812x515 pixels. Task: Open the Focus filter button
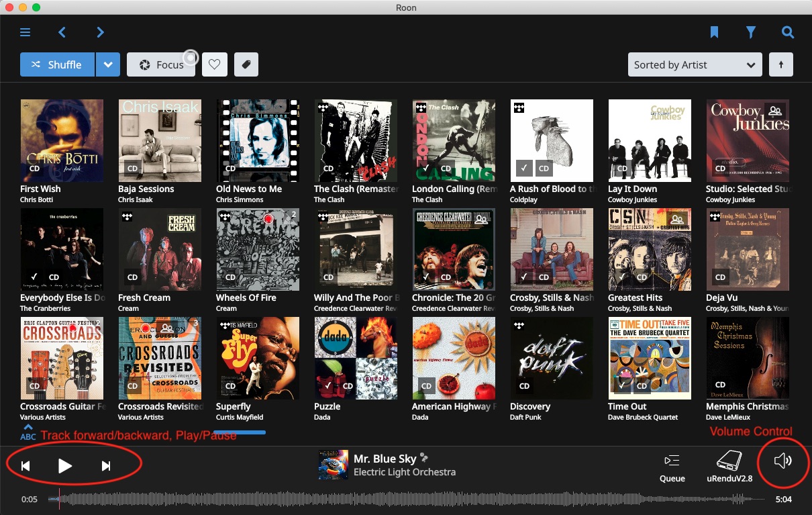pyautogui.click(x=161, y=64)
